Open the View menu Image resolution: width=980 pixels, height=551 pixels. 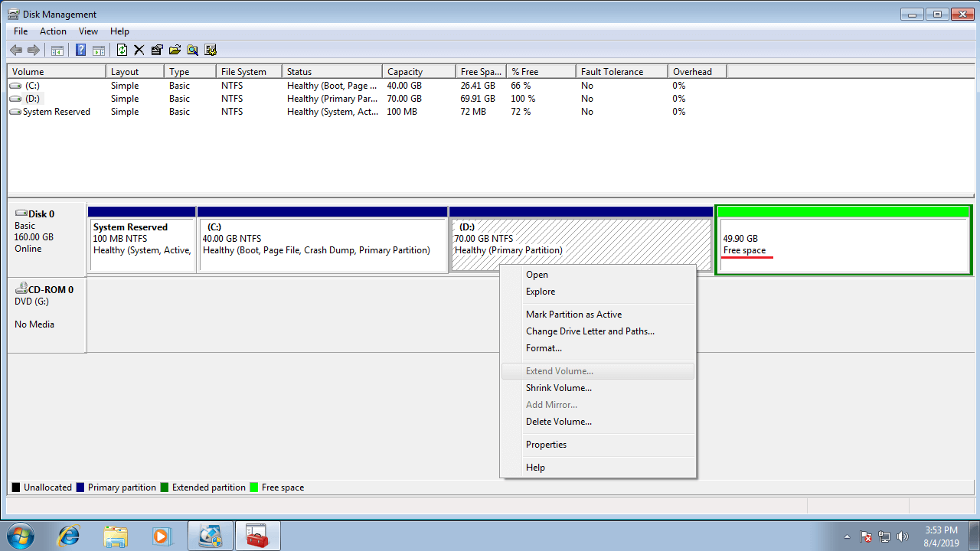pos(88,31)
